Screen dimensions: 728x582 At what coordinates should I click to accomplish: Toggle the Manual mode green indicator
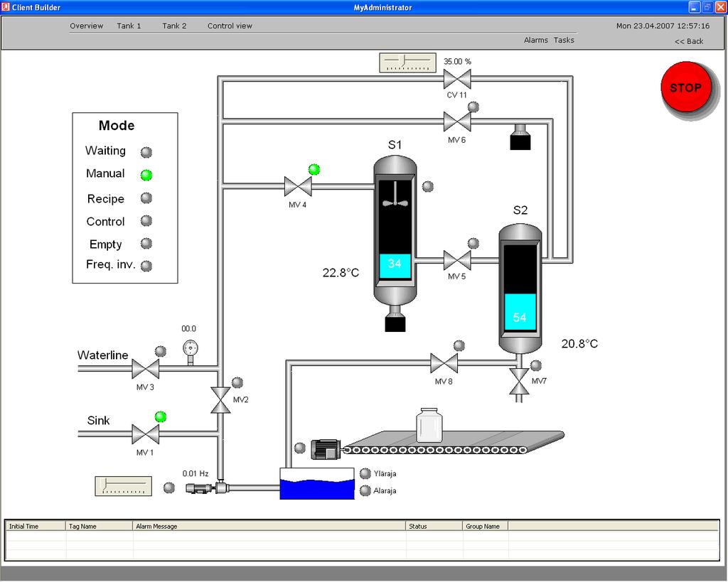point(146,175)
